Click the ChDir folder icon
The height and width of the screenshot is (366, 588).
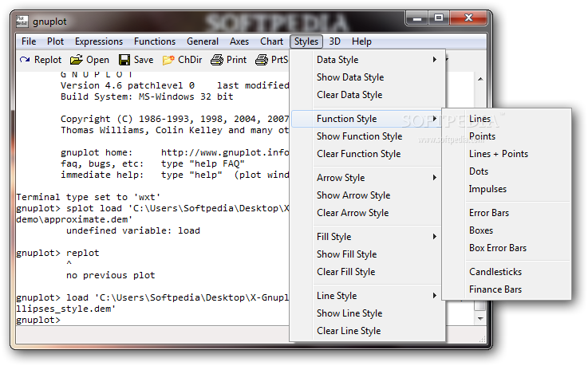point(168,60)
